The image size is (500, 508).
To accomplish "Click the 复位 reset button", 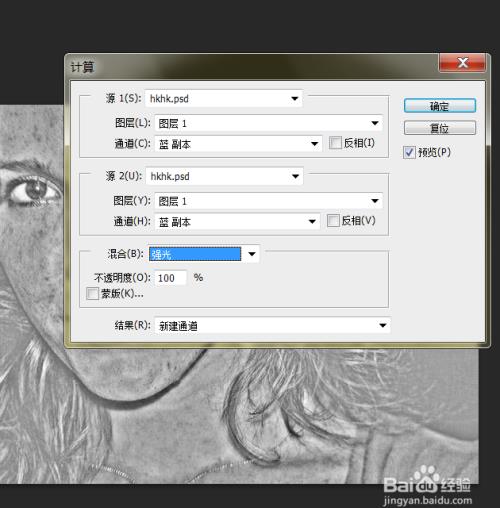I will tap(440, 128).
